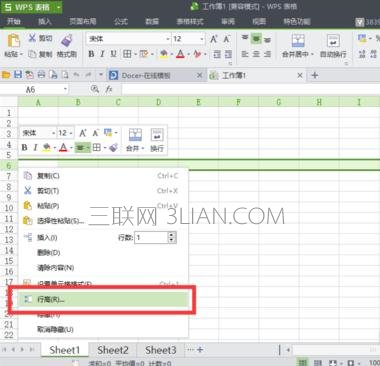Click the Cut (剪切) scissors icon in ribbon

pyautogui.click(x=32, y=38)
